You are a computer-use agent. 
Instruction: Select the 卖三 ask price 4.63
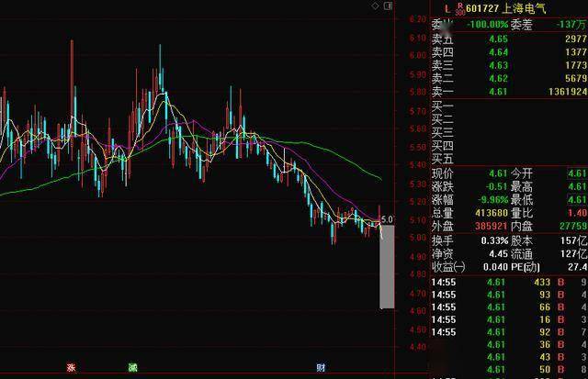(x=498, y=65)
